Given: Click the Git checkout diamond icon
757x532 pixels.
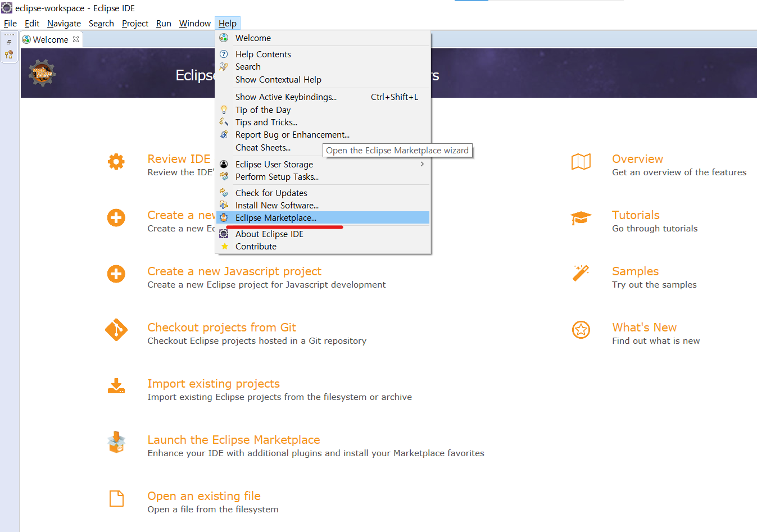Looking at the screenshot, I should click(x=116, y=330).
